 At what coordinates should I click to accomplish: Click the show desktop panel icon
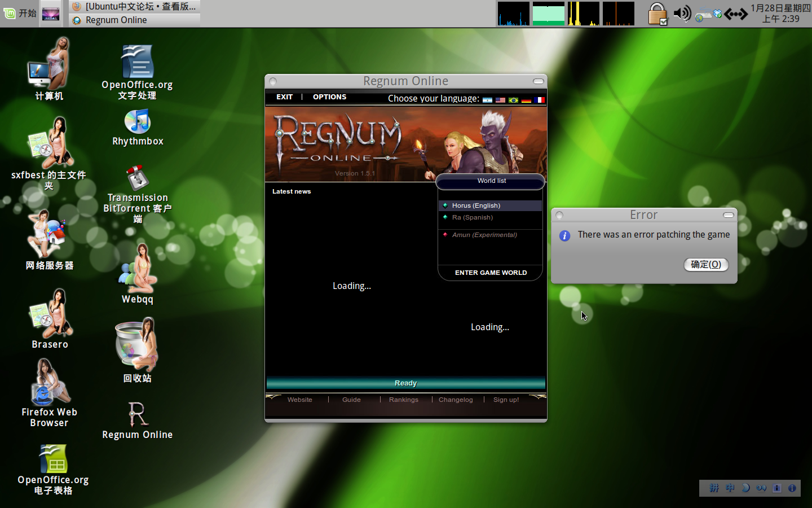tap(51, 14)
